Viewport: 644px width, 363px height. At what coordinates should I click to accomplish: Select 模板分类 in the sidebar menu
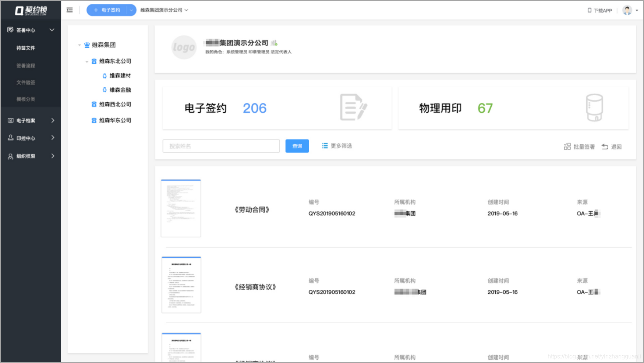(25, 99)
